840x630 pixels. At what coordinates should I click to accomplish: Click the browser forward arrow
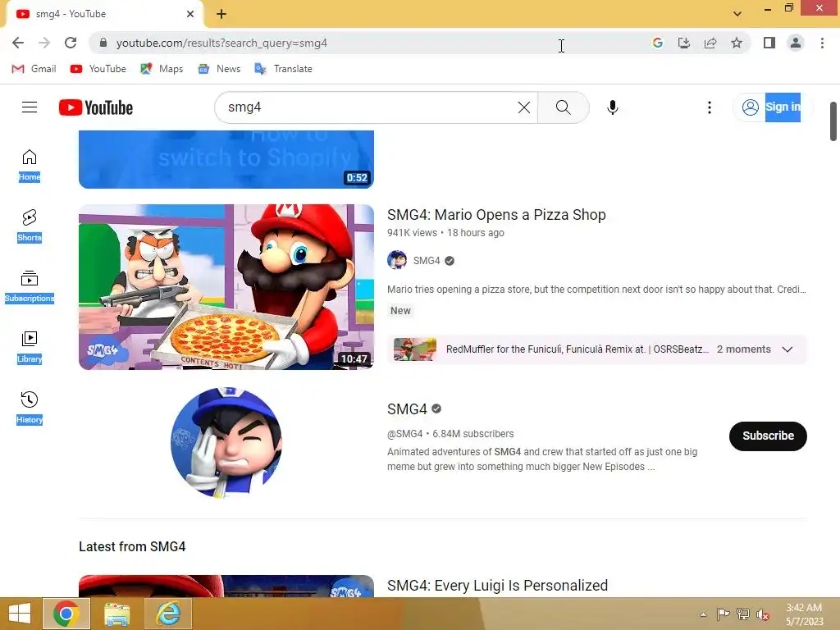tap(44, 43)
